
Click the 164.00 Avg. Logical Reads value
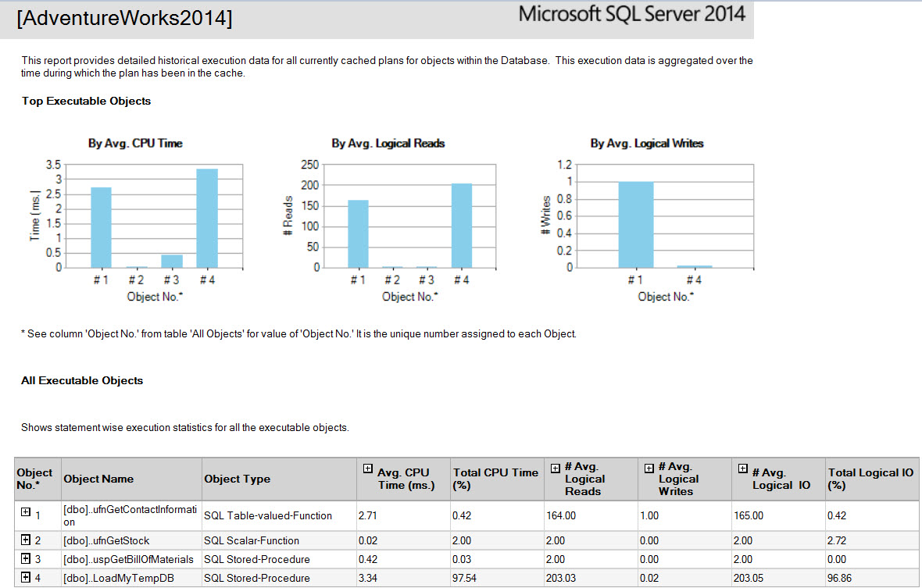561,515
